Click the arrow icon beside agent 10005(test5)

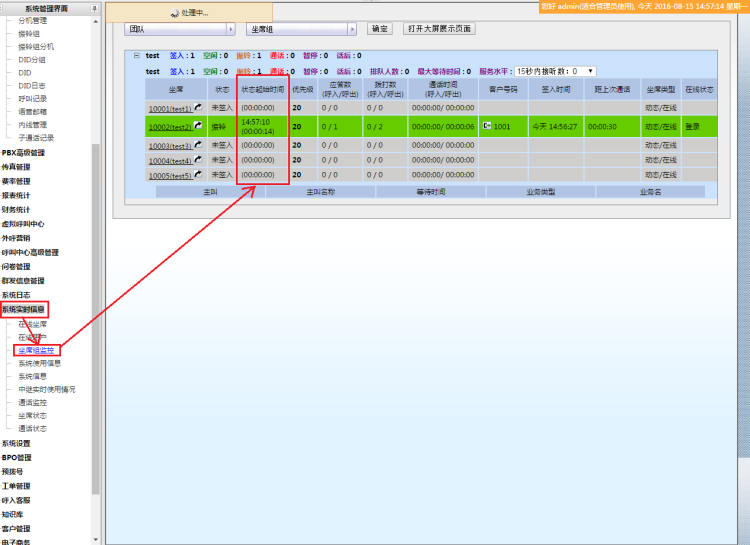click(198, 175)
